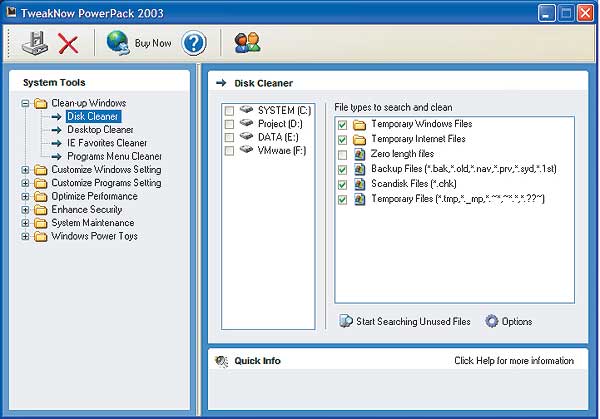Click the Options gear icon
The height and width of the screenshot is (419, 600).
(x=492, y=321)
